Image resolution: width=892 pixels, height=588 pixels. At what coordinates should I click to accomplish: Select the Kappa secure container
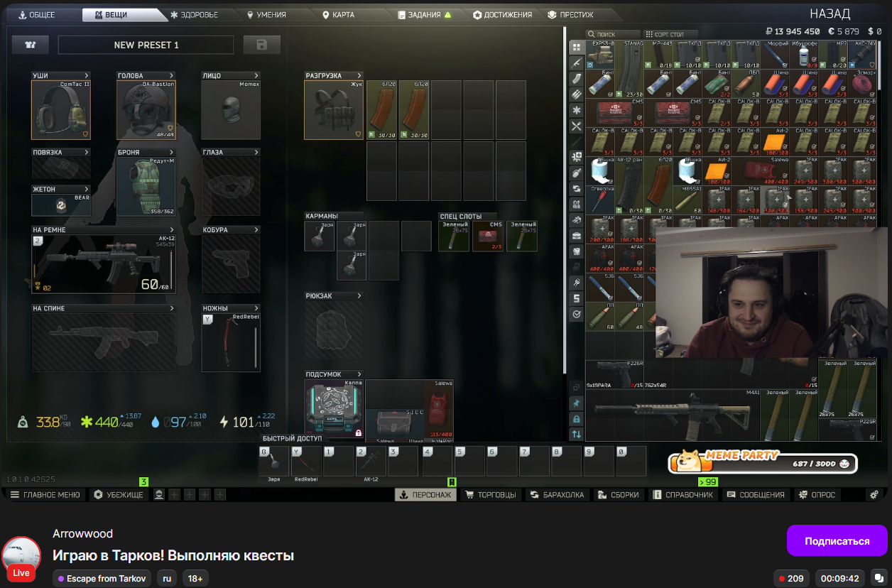pos(334,408)
